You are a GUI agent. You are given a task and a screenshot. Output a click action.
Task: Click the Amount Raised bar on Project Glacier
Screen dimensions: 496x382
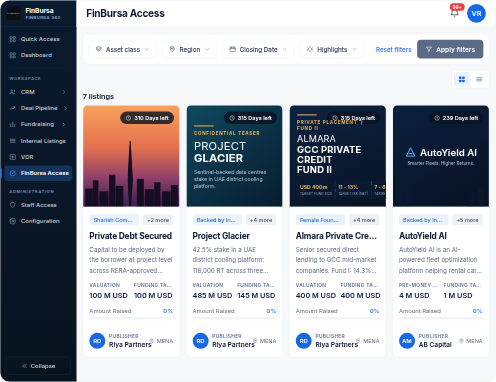pyautogui.click(x=234, y=318)
